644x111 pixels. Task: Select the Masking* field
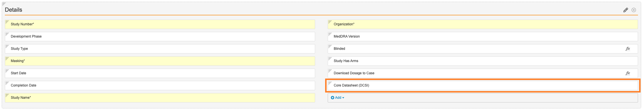(x=160, y=61)
